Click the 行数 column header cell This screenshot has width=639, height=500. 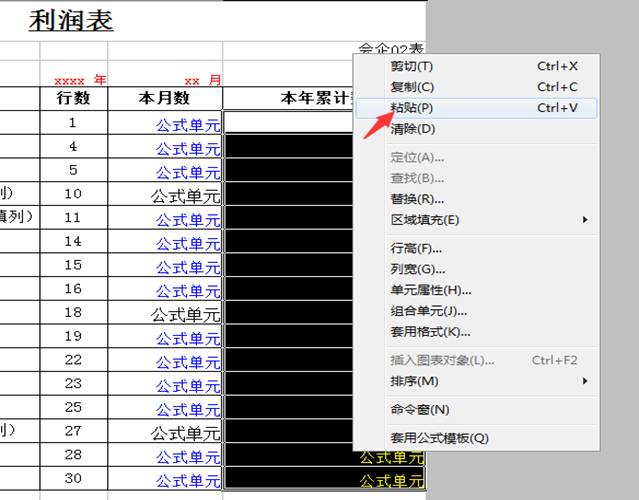[73, 98]
